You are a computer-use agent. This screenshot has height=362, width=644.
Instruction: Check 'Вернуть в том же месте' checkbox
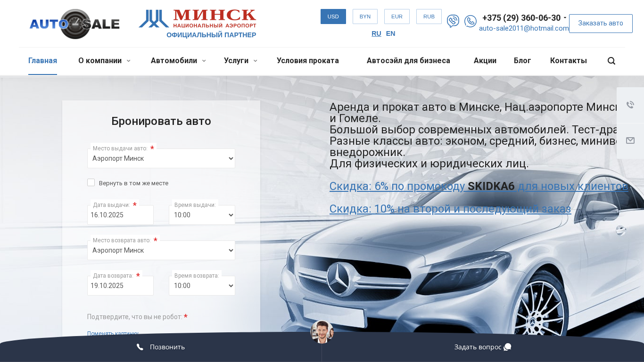91,182
